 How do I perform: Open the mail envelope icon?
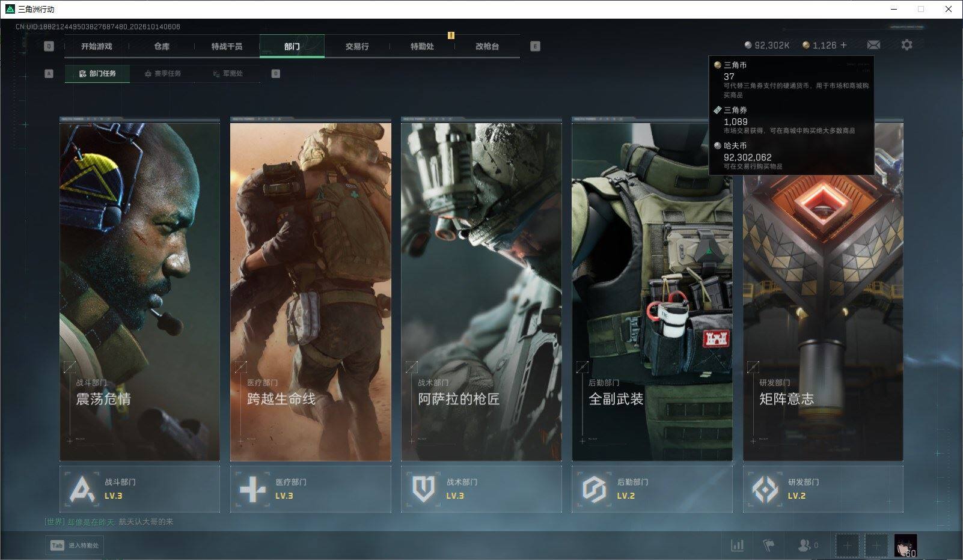point(873,45)
